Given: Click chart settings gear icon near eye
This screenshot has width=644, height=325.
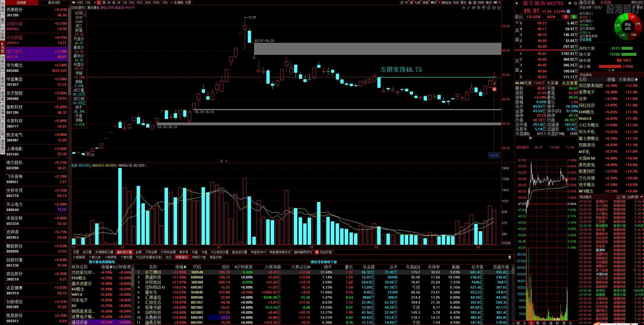Looking at the screenshot, I should click(464, 8).
